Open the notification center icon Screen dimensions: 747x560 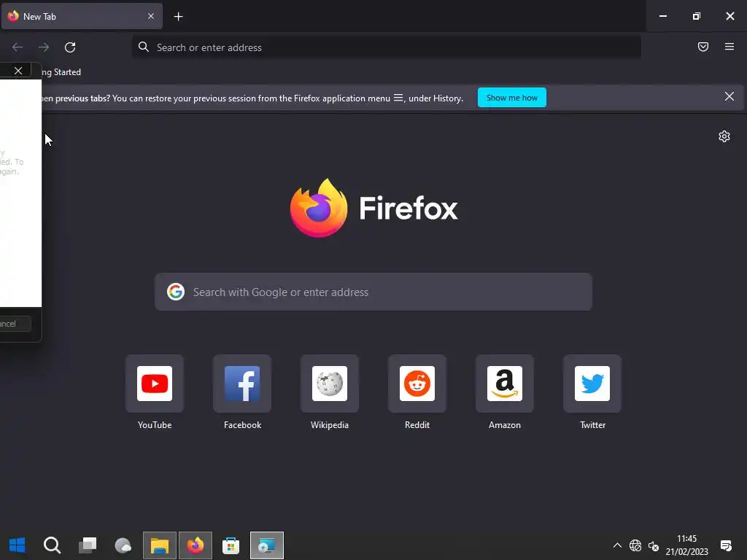click(x=726, y=545)
